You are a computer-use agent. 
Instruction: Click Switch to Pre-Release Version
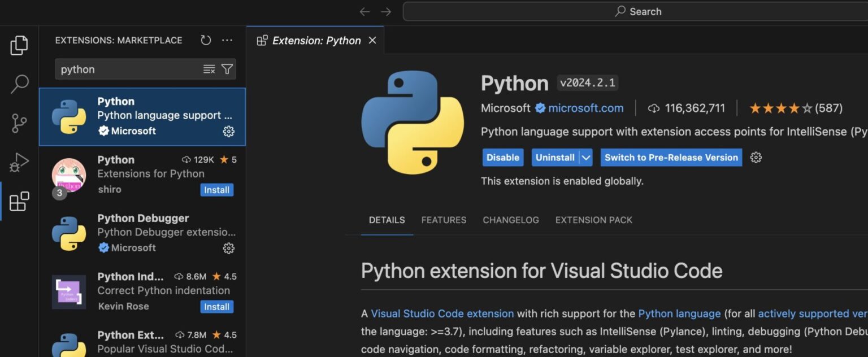pos(670,157)
